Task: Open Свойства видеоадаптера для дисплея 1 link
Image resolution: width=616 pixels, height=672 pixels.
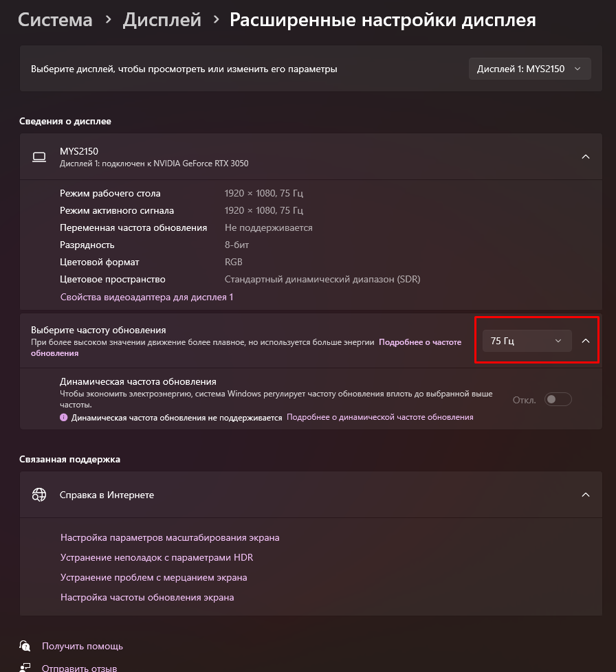Action: (146, 297)
